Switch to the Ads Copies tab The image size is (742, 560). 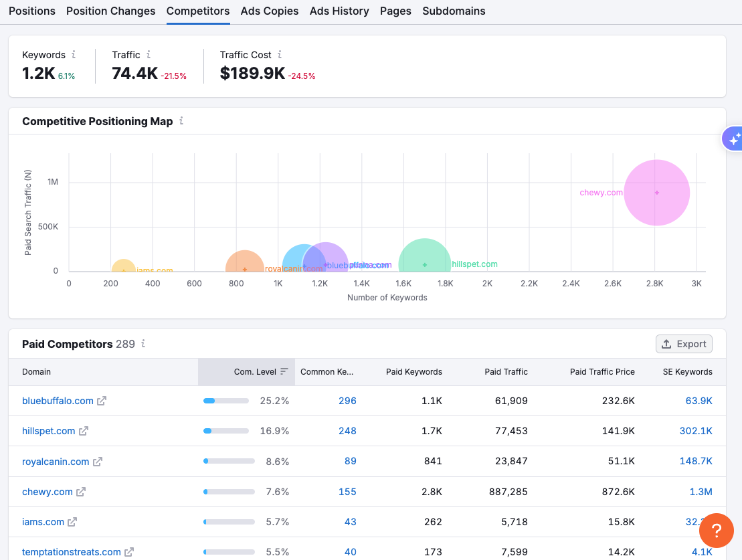pos(270,11)
